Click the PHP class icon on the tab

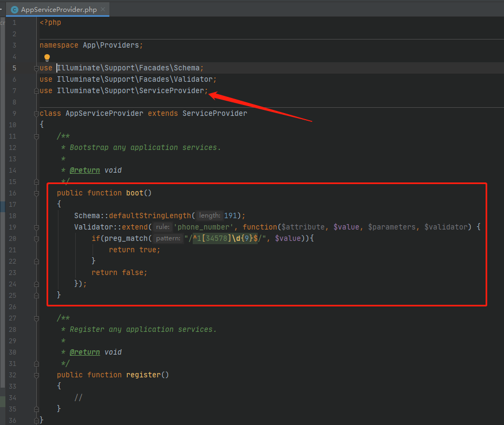[15, 10]
